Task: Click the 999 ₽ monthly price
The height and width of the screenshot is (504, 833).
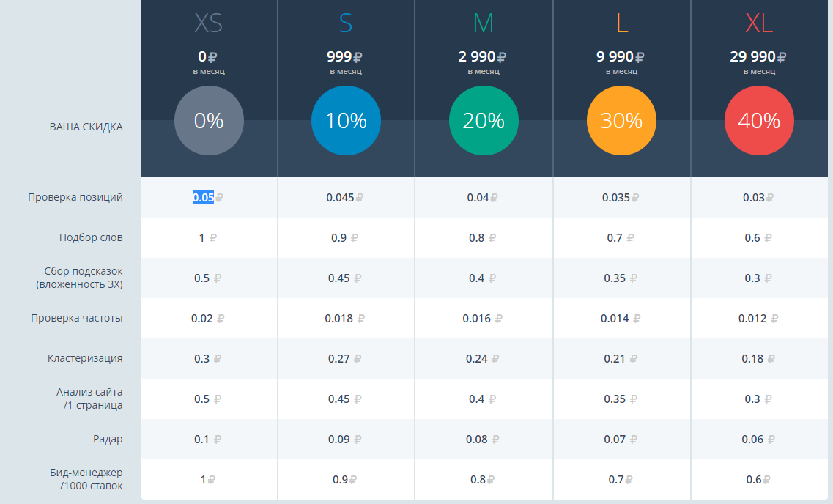Action: pyautogui.click(x=345, y=56)
